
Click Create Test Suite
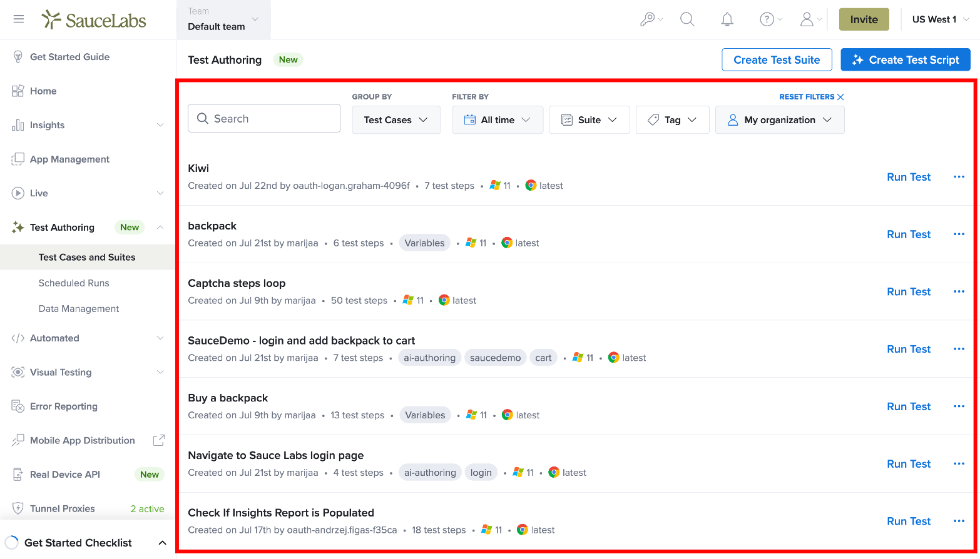777,60
